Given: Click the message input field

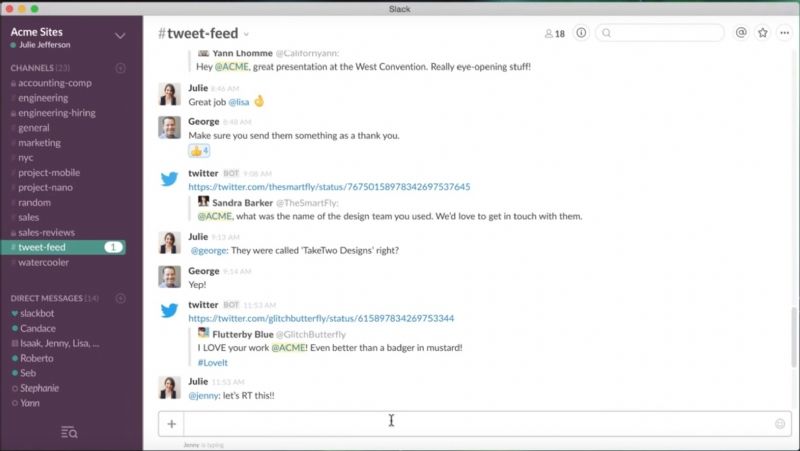Looking at the screenshot, I should 478,423.
